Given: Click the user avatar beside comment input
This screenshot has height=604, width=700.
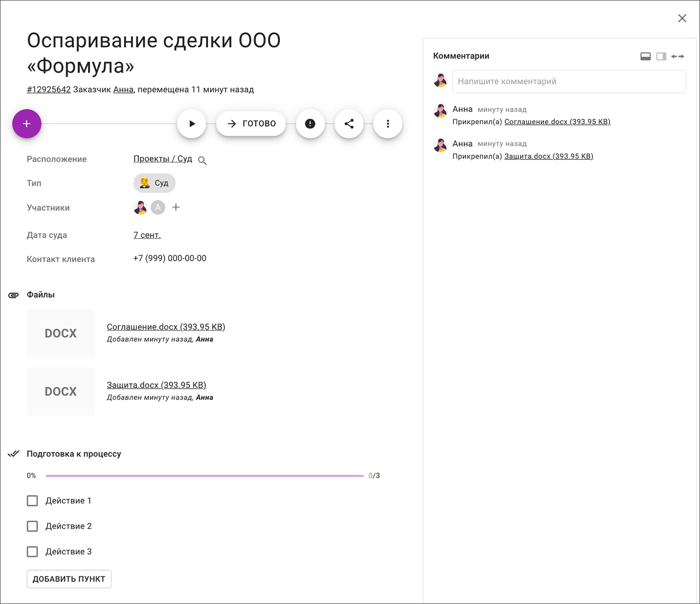Looking at the screenshot, I should 440,80.
